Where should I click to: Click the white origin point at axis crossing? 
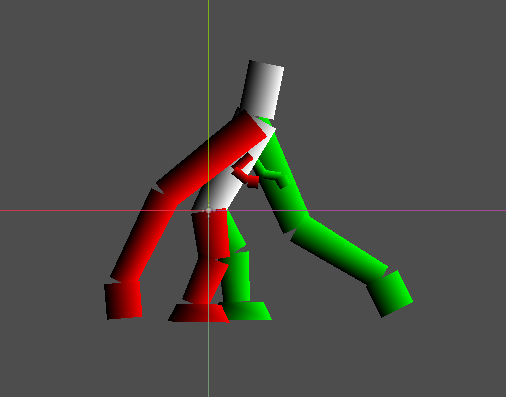point(209,210)
